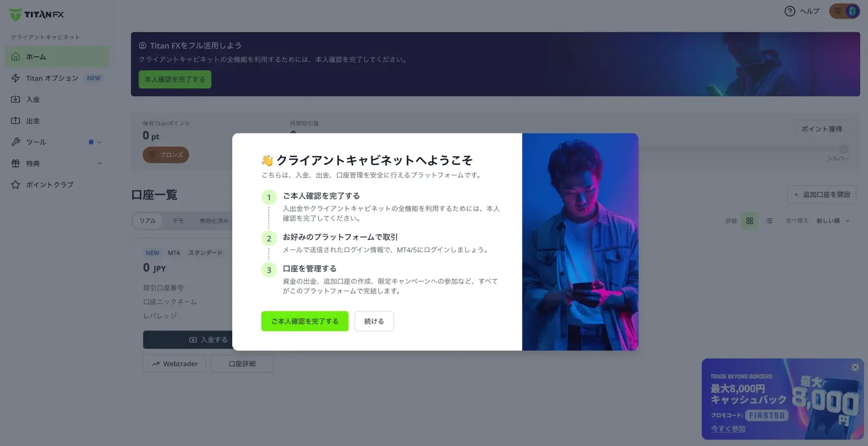This screenshot has width=868, height=446.
Task: Open ポイントクラブ in the sidebar
Action: [x=56, y=184]
